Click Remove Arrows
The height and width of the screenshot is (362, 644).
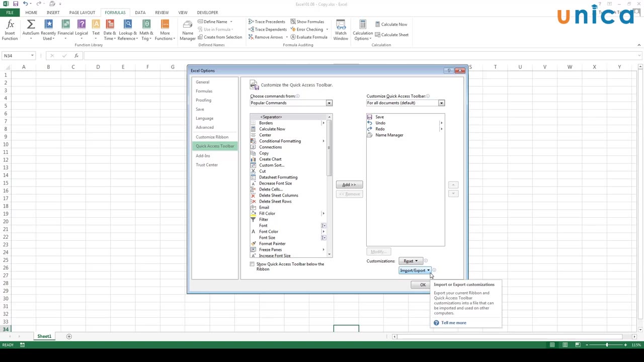(266, 37)
